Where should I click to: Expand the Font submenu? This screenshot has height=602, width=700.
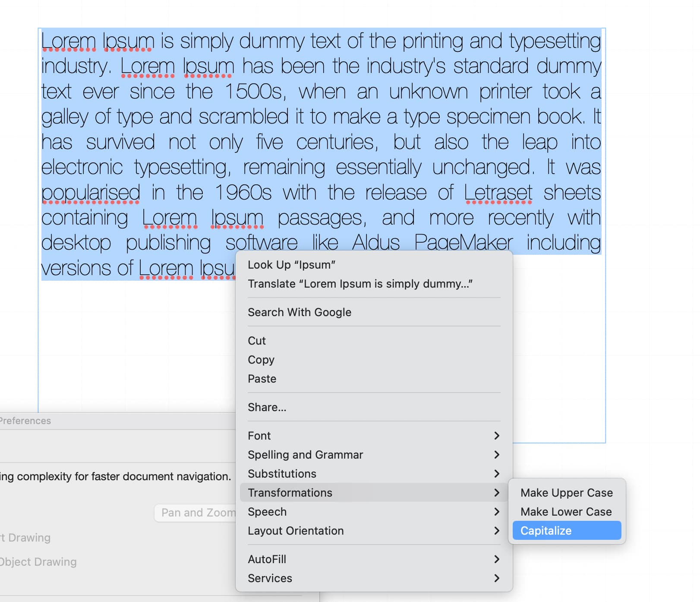pyautogui.click(x=374, y=435)
